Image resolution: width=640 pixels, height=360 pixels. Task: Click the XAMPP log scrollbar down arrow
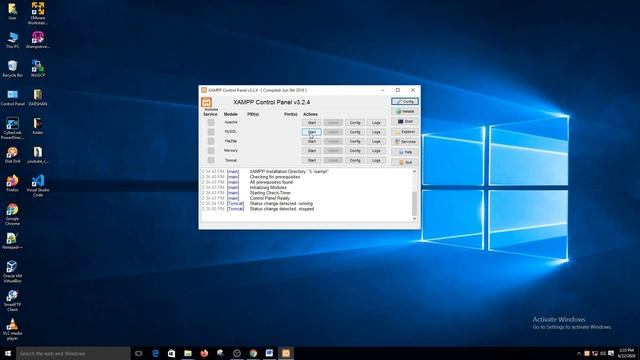click(x=414, y=218)
